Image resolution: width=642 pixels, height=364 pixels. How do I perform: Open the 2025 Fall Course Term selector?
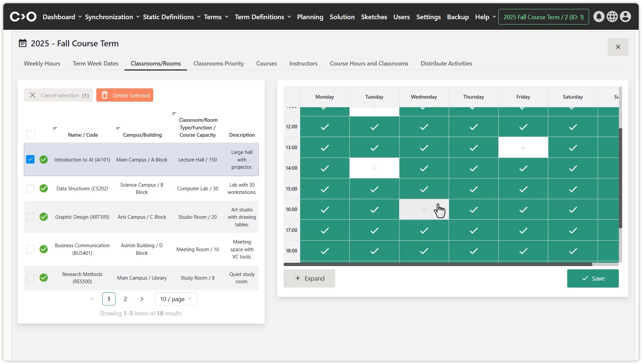[543, 17]
